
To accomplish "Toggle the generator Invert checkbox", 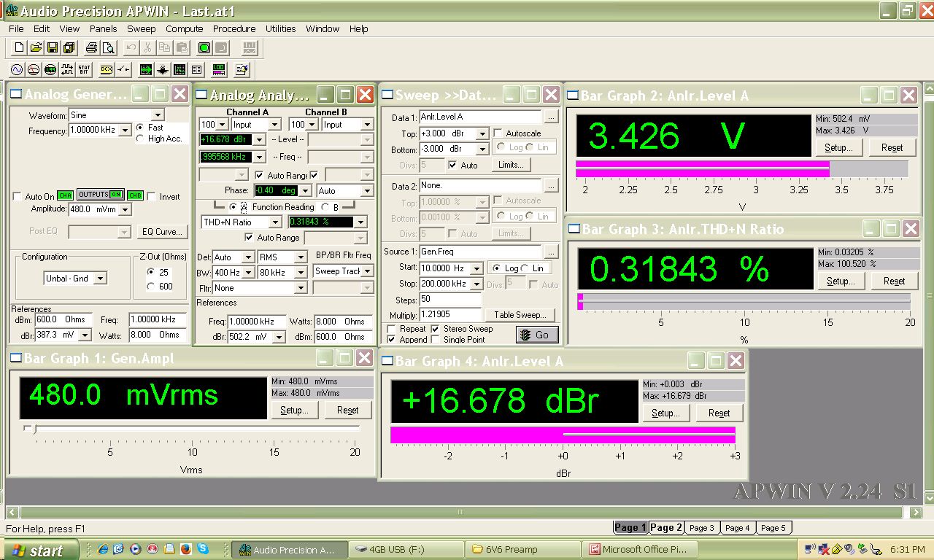I will click(152, 197).
